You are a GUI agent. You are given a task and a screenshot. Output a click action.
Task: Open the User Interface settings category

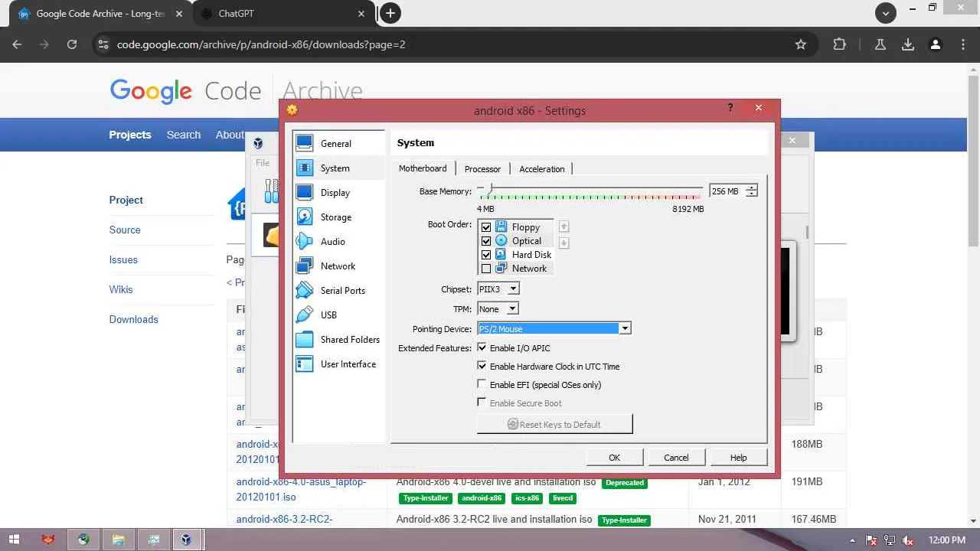click(338, 364)
